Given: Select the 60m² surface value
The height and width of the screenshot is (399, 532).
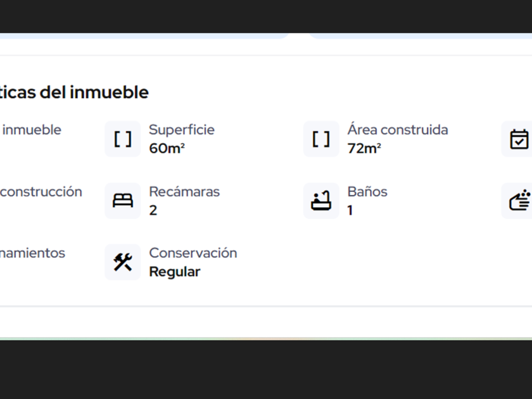Looking at the screenshot, I should tap(167, 149).
